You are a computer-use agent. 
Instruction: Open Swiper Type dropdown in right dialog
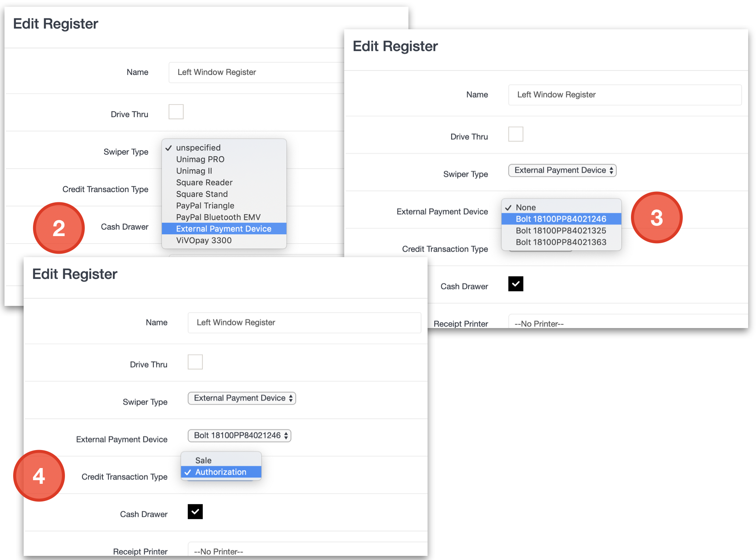pyautogui.click(x=562, y=170)
